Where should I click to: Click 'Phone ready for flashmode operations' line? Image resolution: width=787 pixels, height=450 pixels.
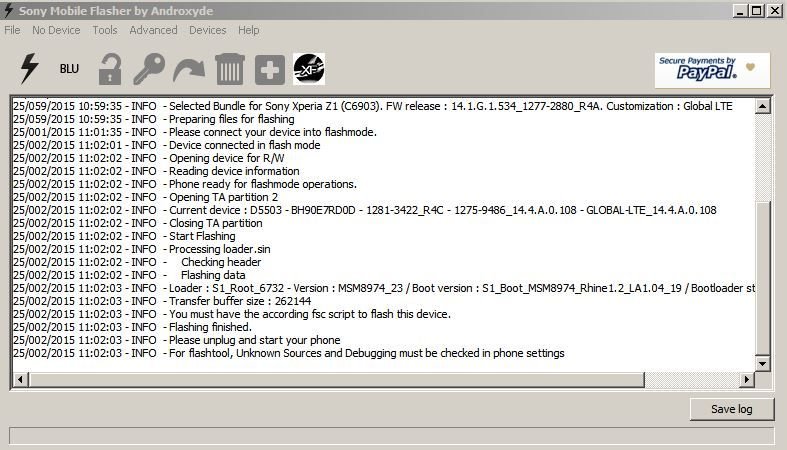(x=185, y=184)
